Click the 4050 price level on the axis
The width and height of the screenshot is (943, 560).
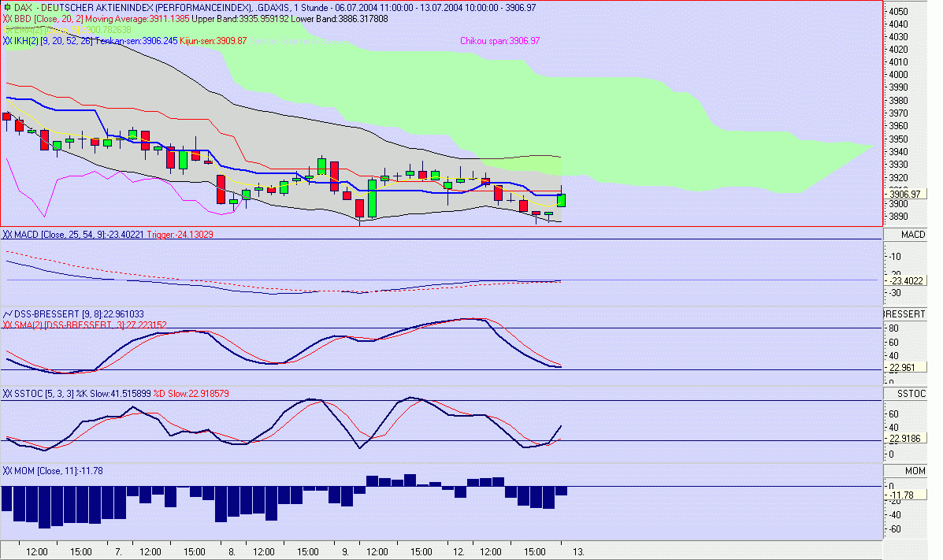[x=899, y=12]
